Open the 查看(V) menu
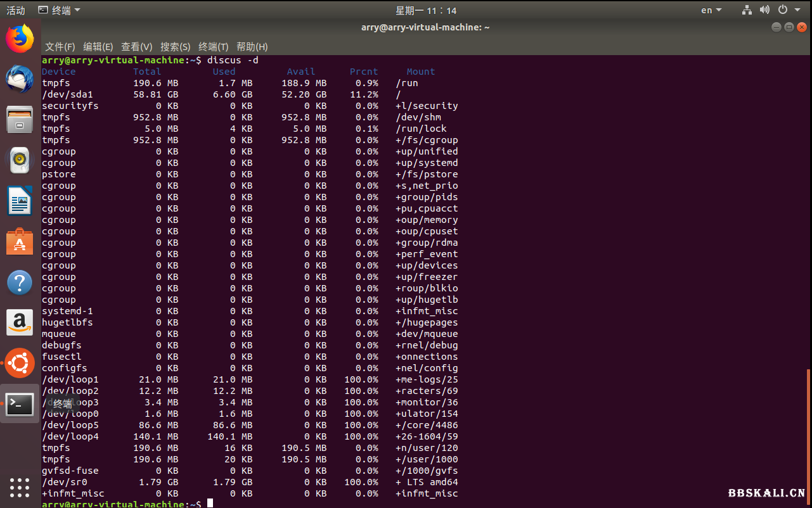 point(137,47)
